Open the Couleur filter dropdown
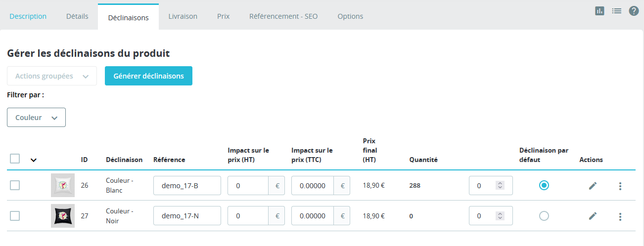 (x=37, y=118)
